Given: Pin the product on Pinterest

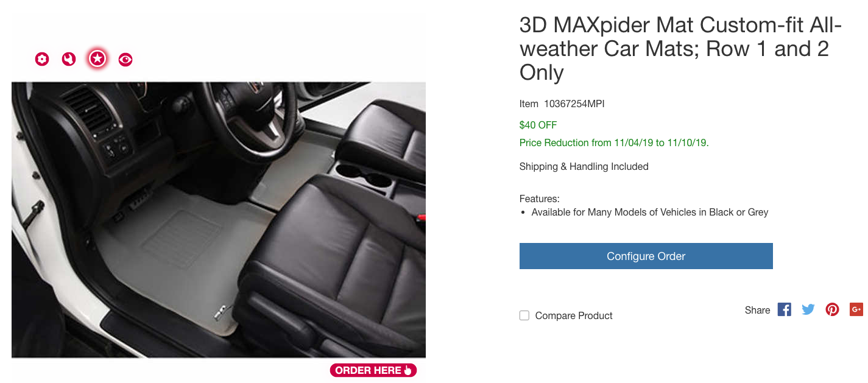Looking at the screenshot, I should pos(832,309).
